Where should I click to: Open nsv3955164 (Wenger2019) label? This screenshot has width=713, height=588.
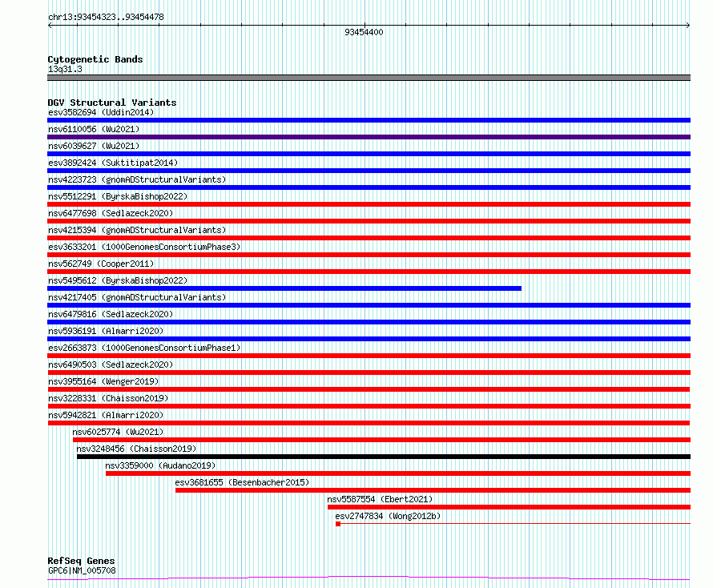pyautogui.click(x=103, y=381)
